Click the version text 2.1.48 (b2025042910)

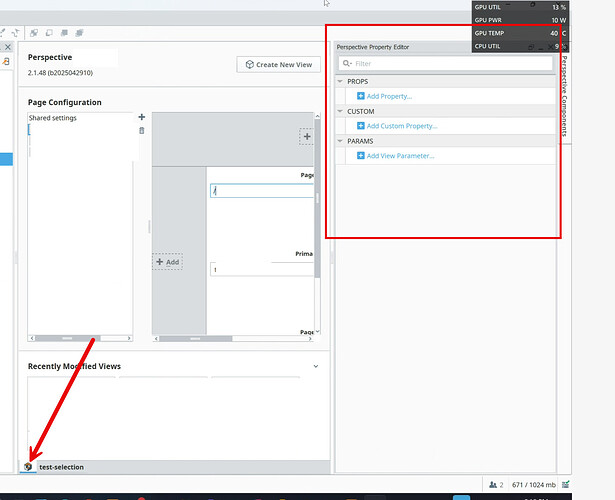(60, 73)
